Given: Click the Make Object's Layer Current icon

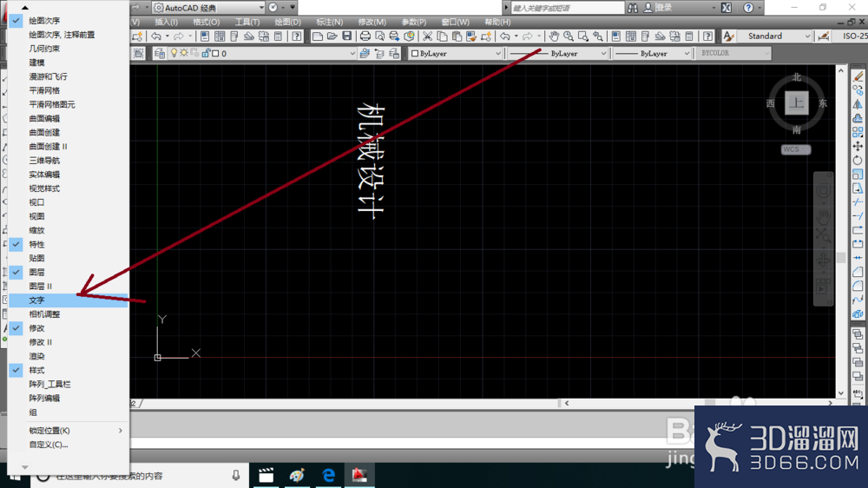Looking at the screenshot, I should (x=365, y=54).
